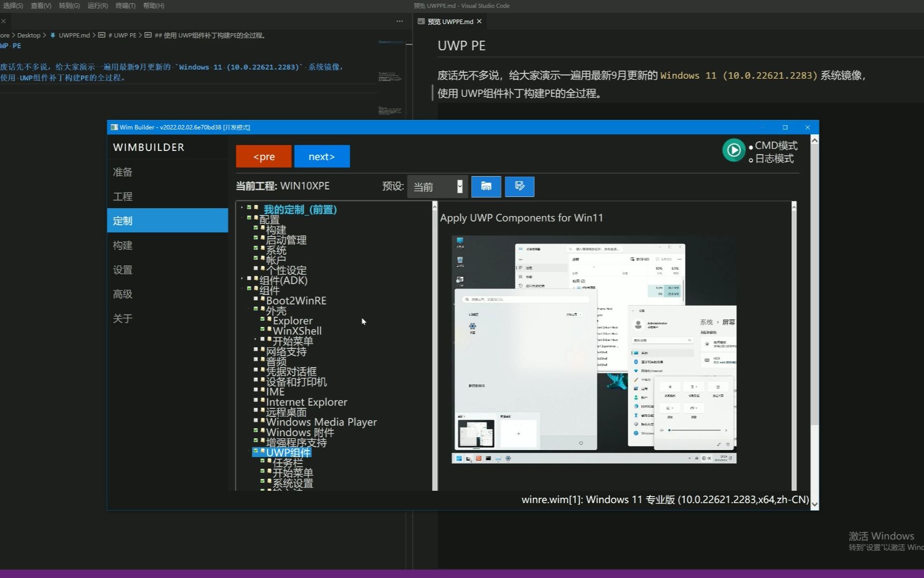924x578 pixels.
Task: Click the folder icon beside 远程桌面
Action: pyautogui.click(x=263, y=410)
